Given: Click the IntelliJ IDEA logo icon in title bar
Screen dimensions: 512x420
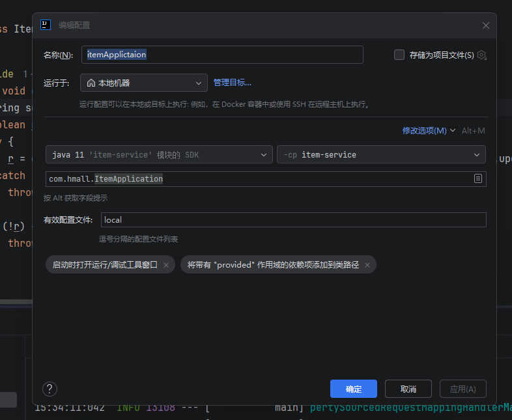Looking at the screenshot, I should [x=46, y=25].
